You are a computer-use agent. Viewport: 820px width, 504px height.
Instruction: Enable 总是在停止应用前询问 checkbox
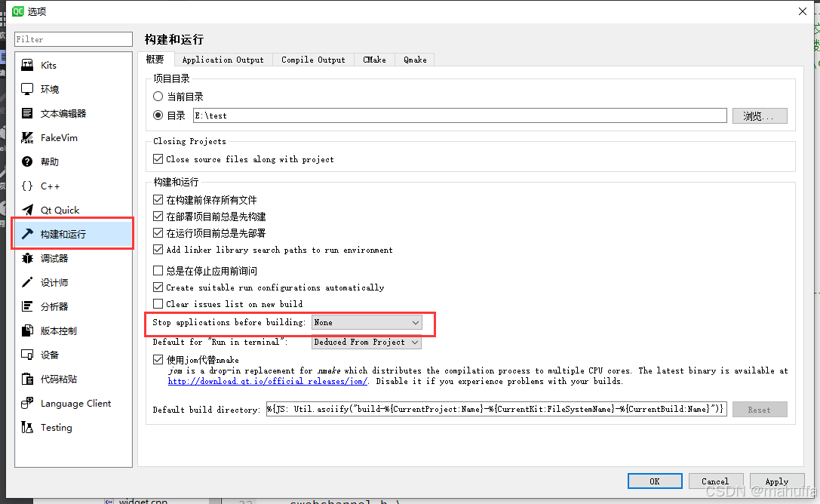(x=158, y=270)
